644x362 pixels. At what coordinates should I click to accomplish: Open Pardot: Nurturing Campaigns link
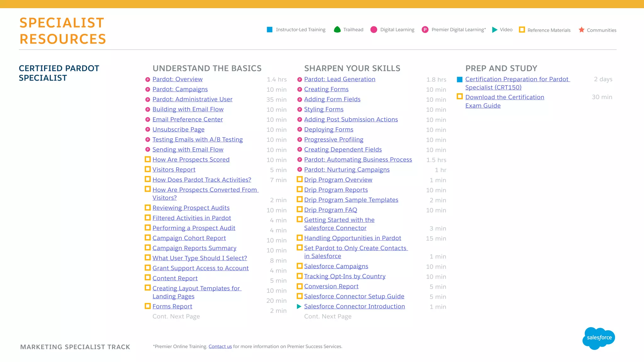(x=347, y=170)
